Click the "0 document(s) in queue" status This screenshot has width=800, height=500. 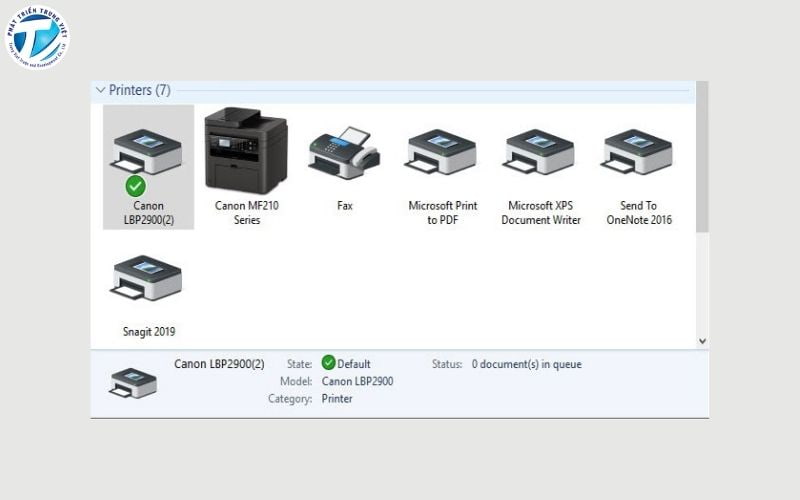click(x=526, y=364)
